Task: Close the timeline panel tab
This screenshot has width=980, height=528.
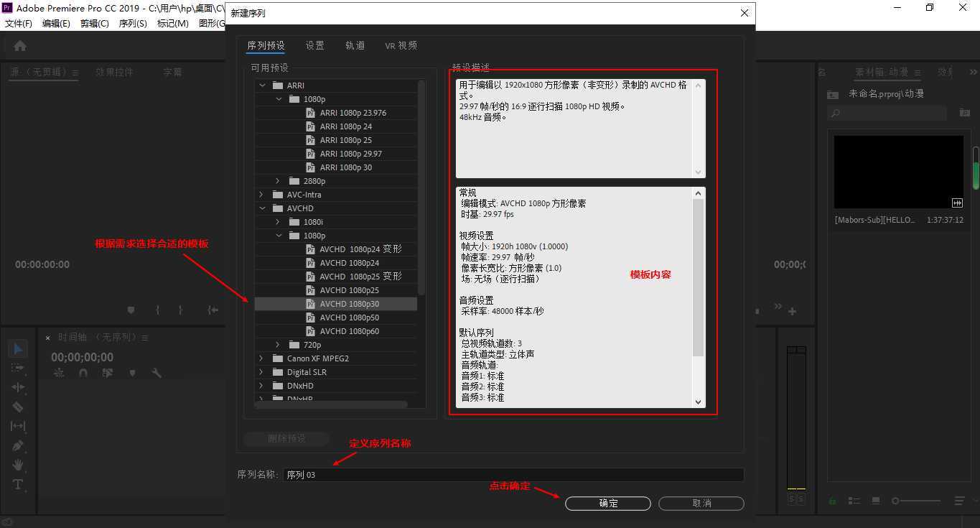Action: coord(48,338)
